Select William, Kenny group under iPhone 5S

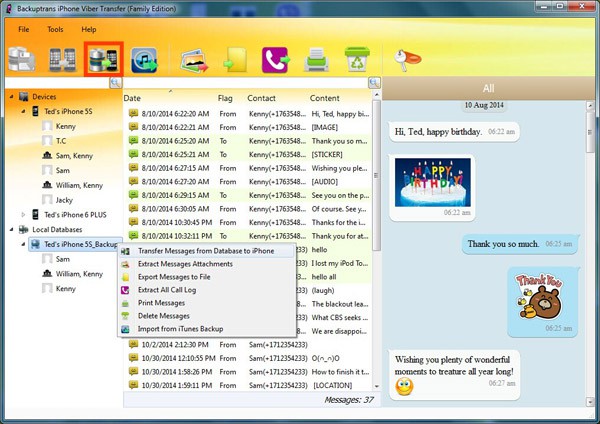tap(79, 185)
